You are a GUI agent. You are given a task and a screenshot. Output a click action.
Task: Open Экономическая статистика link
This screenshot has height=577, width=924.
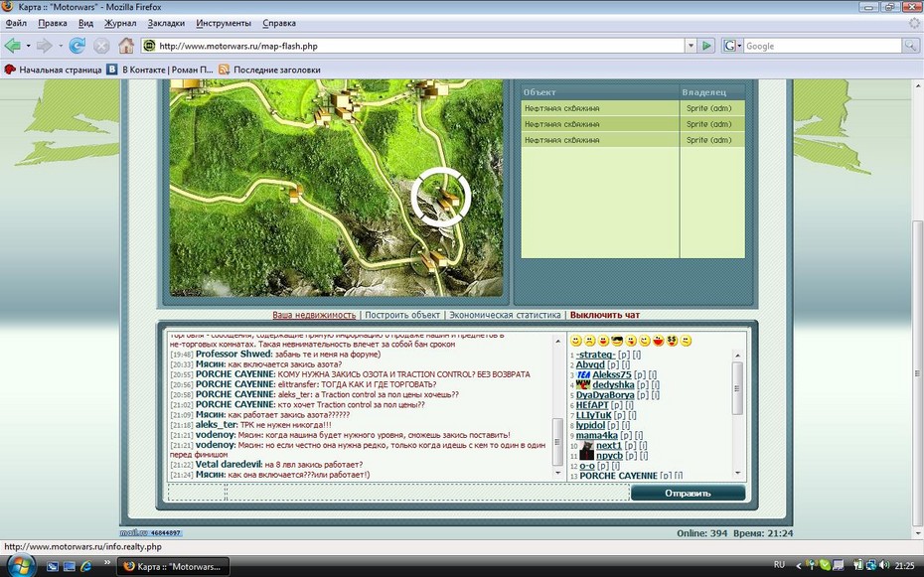505,315
